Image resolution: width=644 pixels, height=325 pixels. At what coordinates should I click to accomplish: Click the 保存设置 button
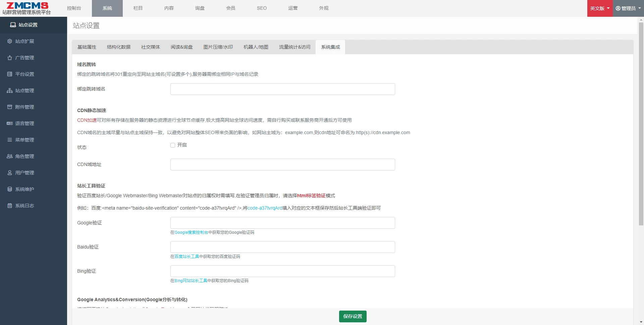click(x=353, y=316)
